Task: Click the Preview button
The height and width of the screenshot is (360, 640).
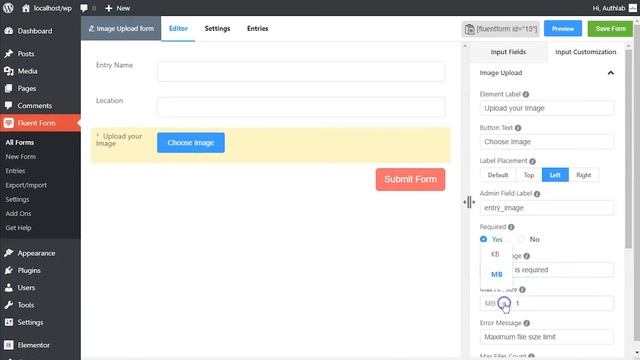Action: (x=563, y=29)
